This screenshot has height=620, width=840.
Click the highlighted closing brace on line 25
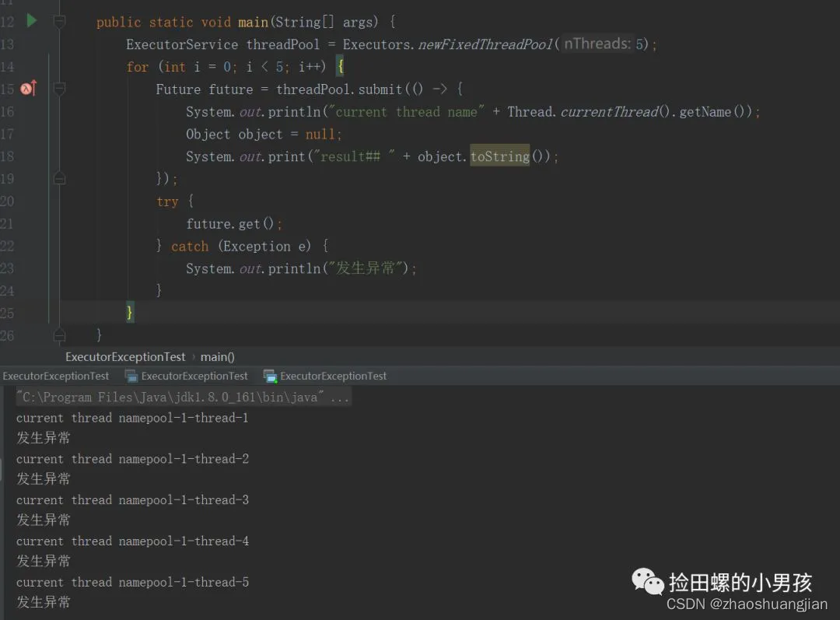129,312
